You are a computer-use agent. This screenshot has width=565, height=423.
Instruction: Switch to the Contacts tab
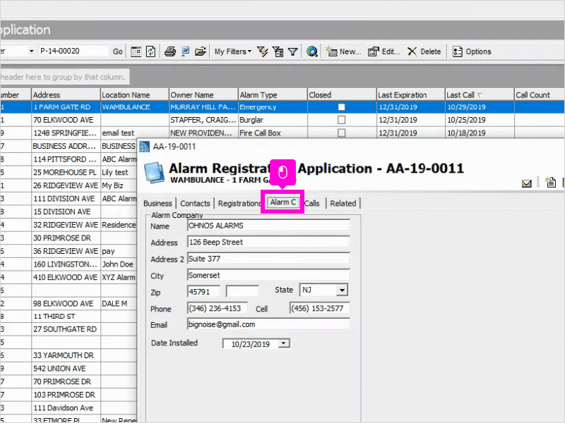[195, 203]
